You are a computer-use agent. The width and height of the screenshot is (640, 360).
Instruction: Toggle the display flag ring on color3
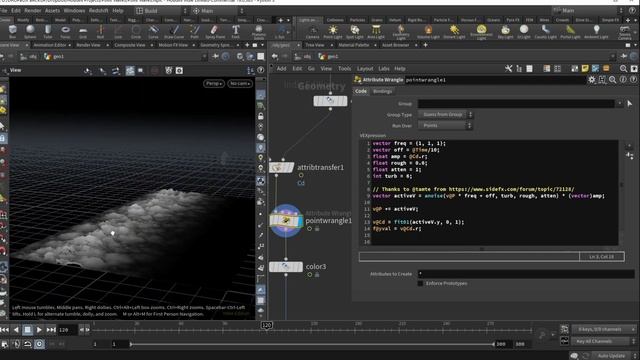(x=309, y=275)
